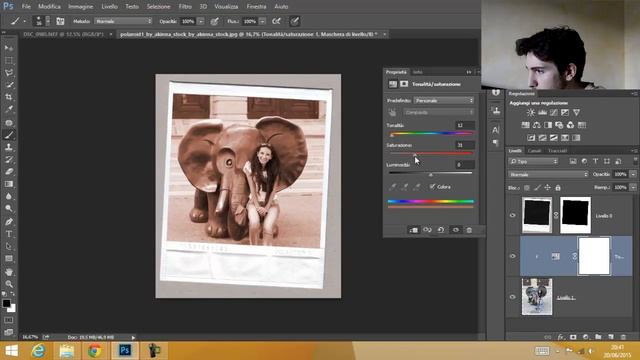Switch to the Tracciati tab
The height and width of the screenshot is (360, 640).
click(558, 151)
